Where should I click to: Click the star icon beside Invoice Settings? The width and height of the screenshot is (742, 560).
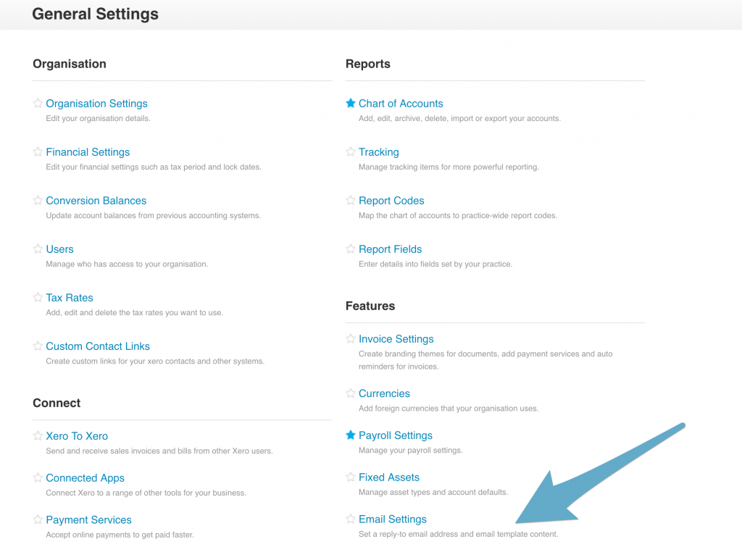[x=351, y=339]
